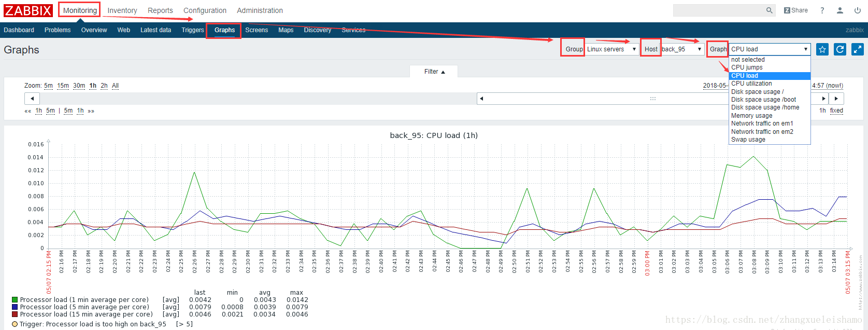This screenshot has width=868, height=330.
Task: Choose 'CPU jumps' in graph list
Action: coord(770,67)
